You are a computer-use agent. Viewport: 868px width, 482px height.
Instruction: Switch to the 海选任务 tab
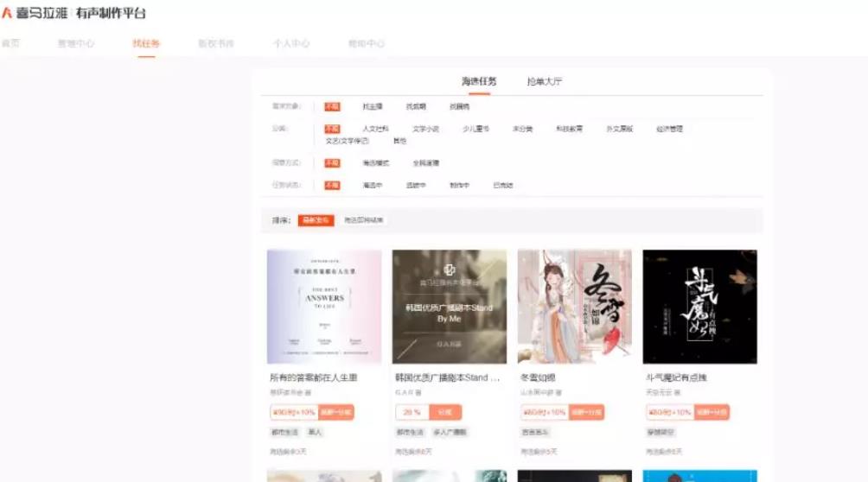coord(479,81)
